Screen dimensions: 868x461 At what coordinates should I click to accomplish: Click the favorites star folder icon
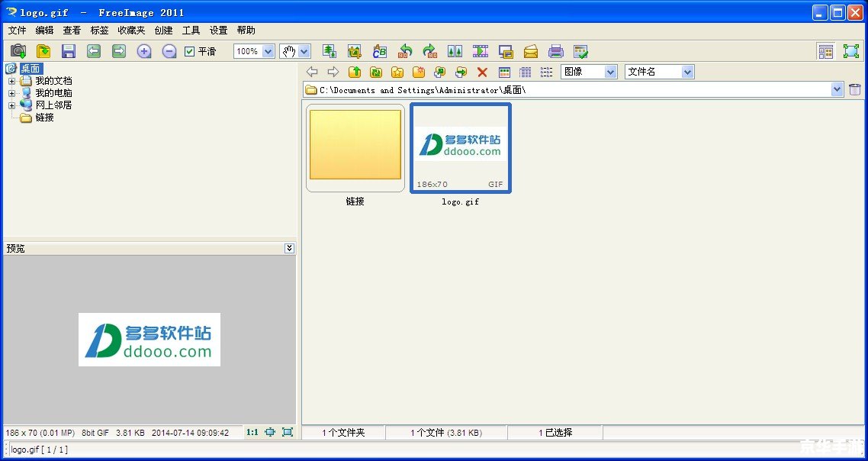[397, 72]
